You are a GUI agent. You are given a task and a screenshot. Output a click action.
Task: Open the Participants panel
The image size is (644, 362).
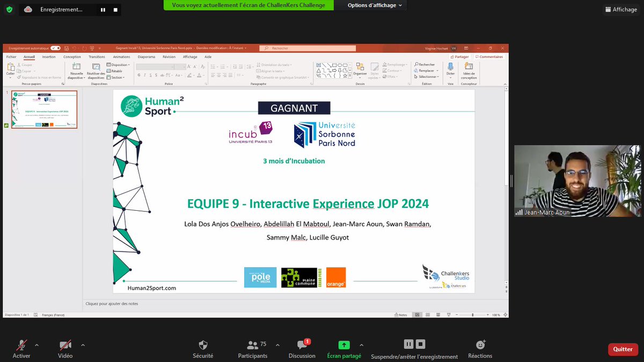pyautogui.click(x=253, y=349)
